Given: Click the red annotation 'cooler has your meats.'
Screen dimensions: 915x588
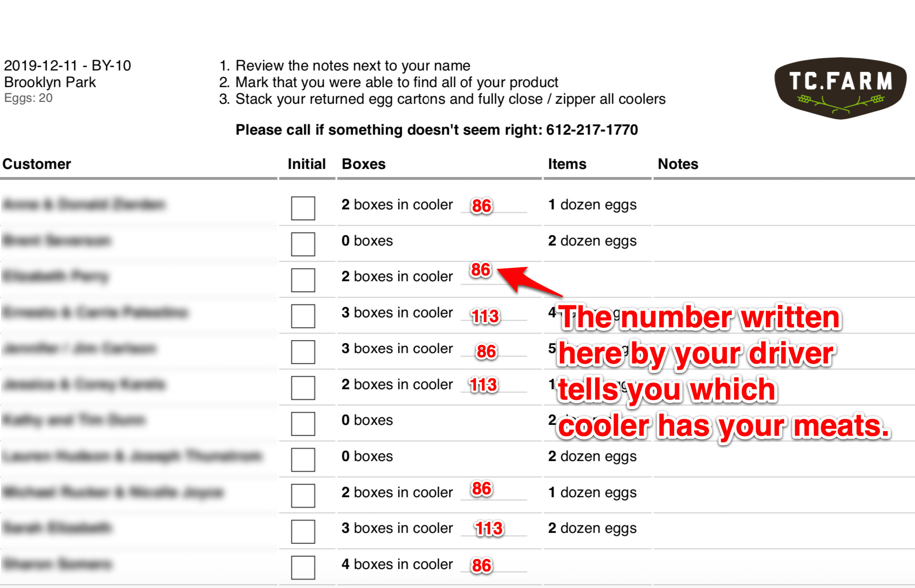Looking at the screenshot, I should click(x=724, y=426).
